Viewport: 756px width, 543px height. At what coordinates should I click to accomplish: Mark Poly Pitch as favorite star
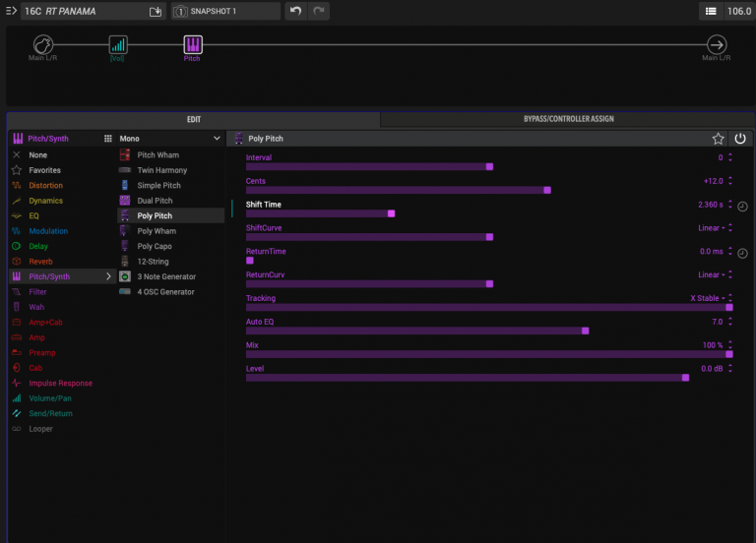[x=718, y=139]
